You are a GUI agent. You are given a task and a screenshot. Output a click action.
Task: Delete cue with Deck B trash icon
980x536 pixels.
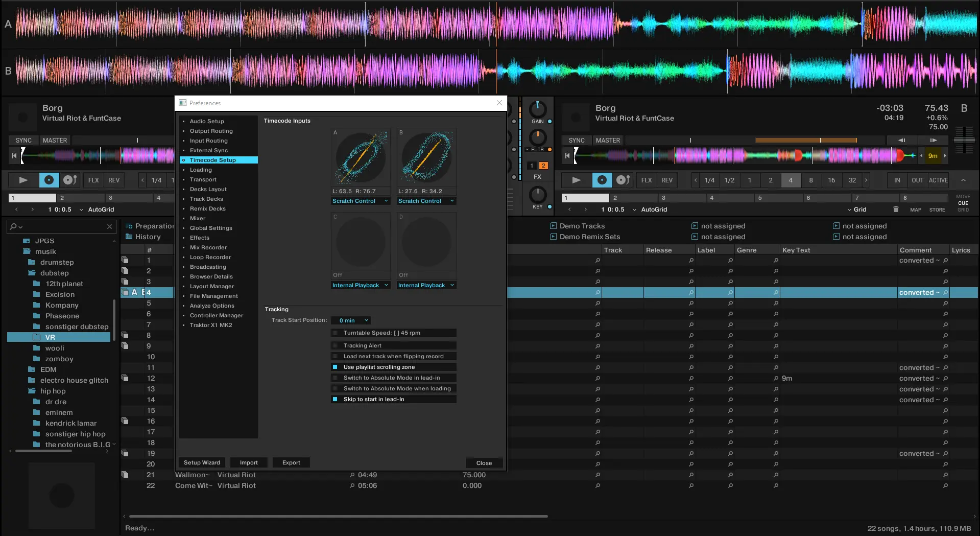(896, 209)
